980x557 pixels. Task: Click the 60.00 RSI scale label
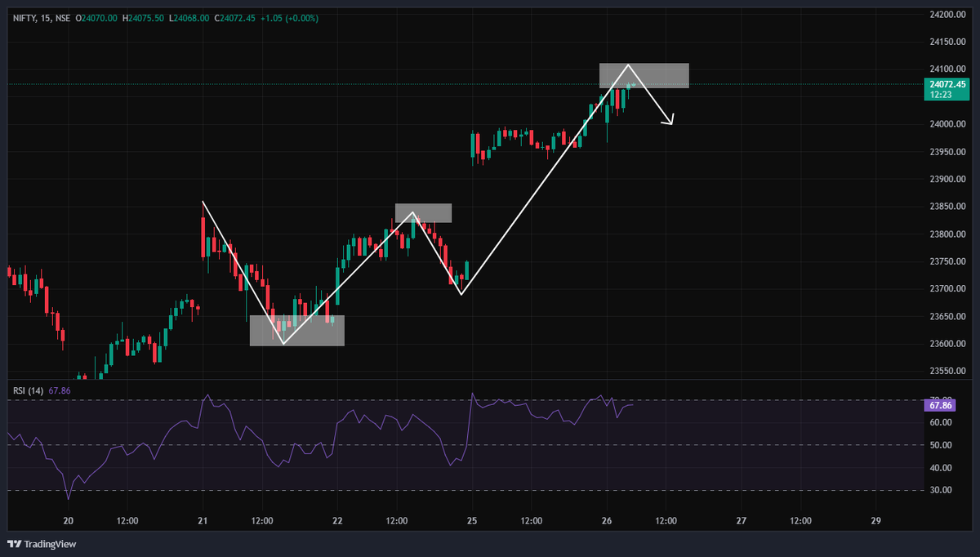(940, 422)
